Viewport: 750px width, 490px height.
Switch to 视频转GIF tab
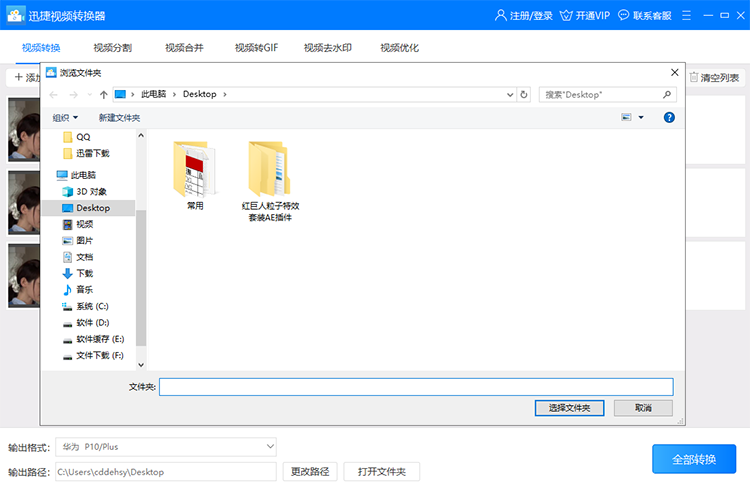click(x=256, y=47)
